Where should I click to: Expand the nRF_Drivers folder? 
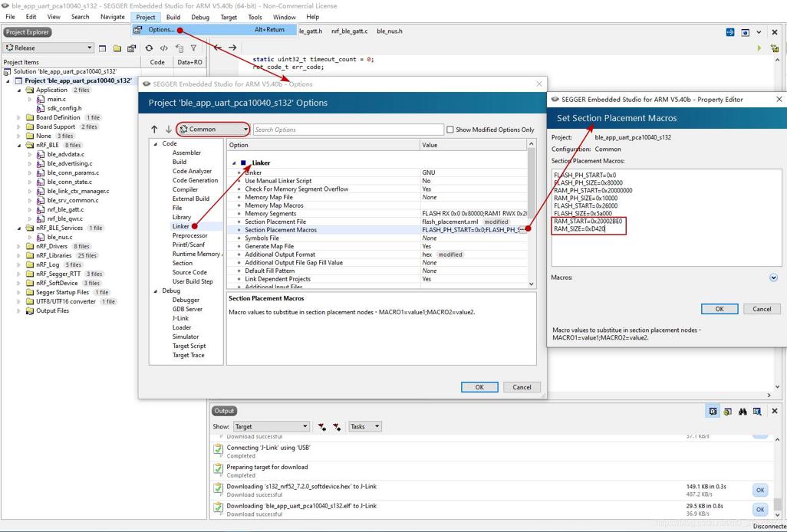(x=19, y=247)
